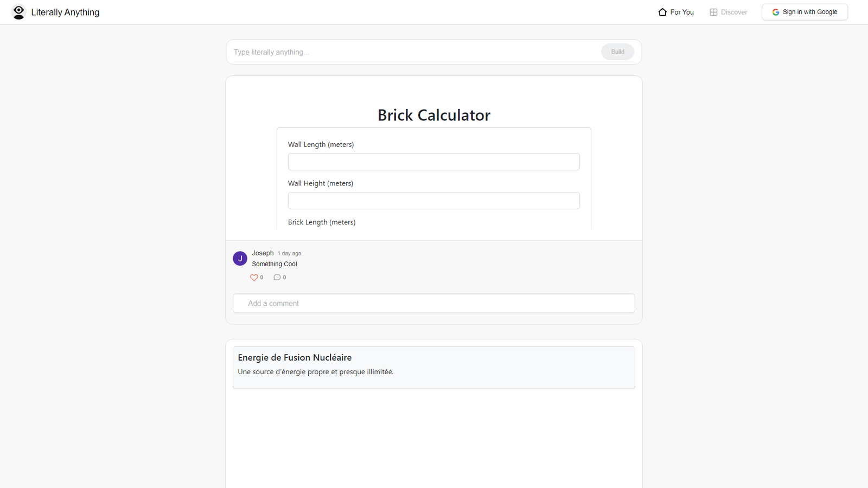Focus the Wall Length (meters) input
This screenshot has height=488, width=868.
(434, 162)
